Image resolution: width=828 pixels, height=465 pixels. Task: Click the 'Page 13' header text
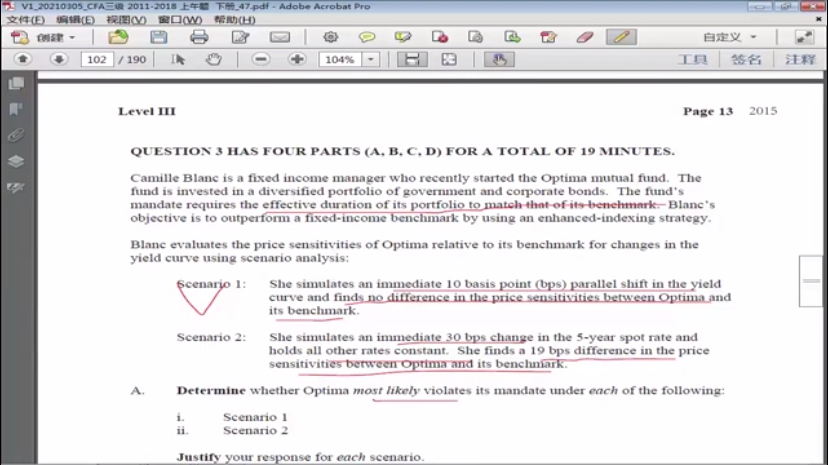pyautogui.click(x=708, y=111)
